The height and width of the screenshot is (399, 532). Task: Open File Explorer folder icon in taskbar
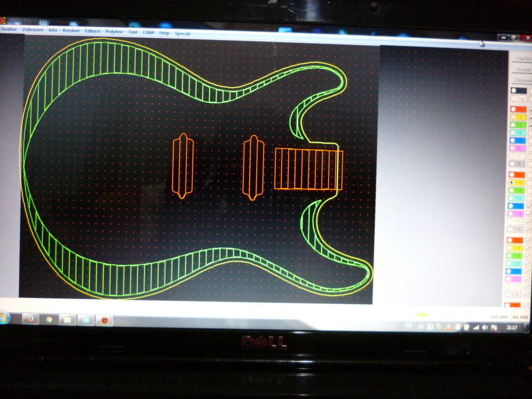click(68, 320)
